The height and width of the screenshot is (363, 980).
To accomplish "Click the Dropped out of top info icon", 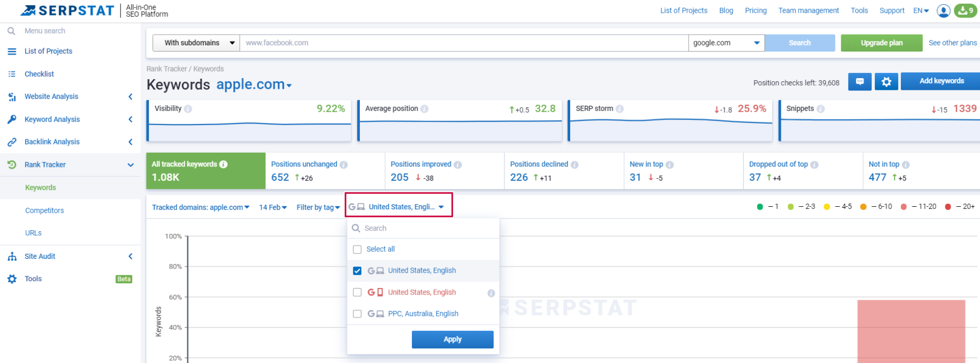I will click(x=814, y=164).
